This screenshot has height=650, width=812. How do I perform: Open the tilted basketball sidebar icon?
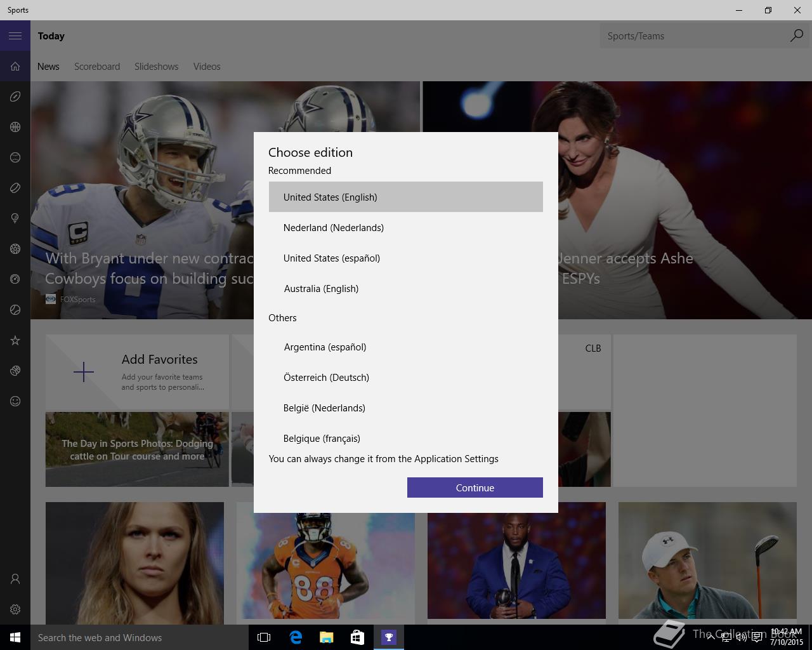(15, 371)
